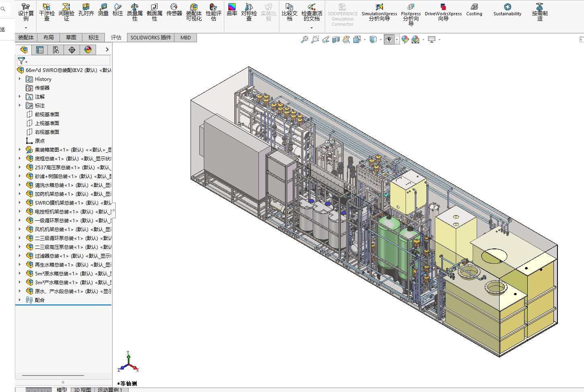Click the Apply Scene icon
This screenshot has height=392, width=584.
(x=416, y=39)
